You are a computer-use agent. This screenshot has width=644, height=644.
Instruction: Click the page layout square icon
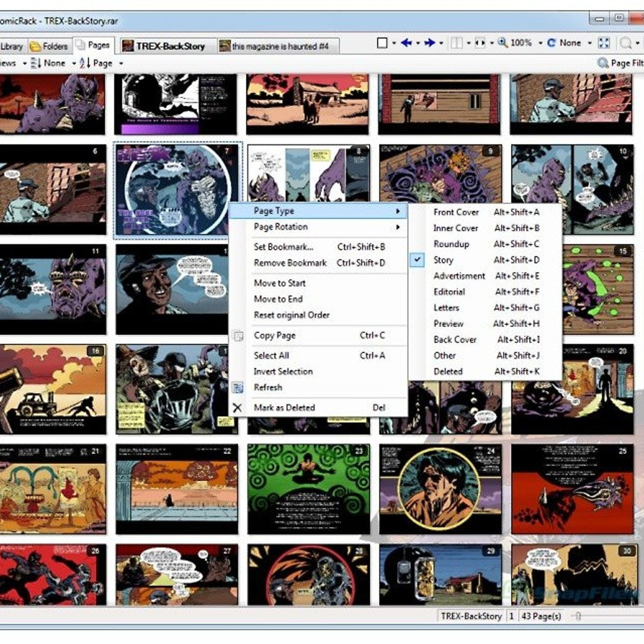(382, 43)
